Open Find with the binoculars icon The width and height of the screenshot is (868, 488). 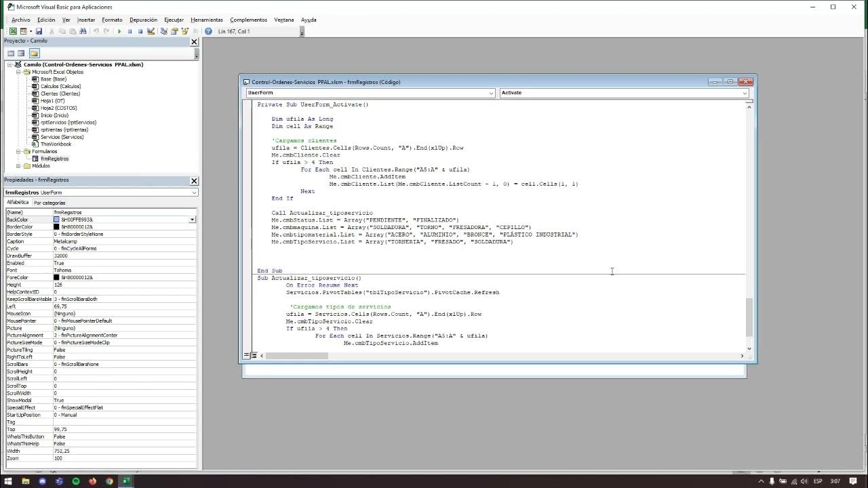tap(83, 31)
